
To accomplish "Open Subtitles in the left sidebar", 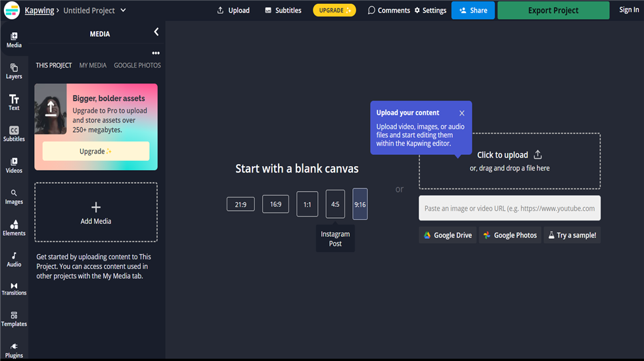I will click(14, 134).
